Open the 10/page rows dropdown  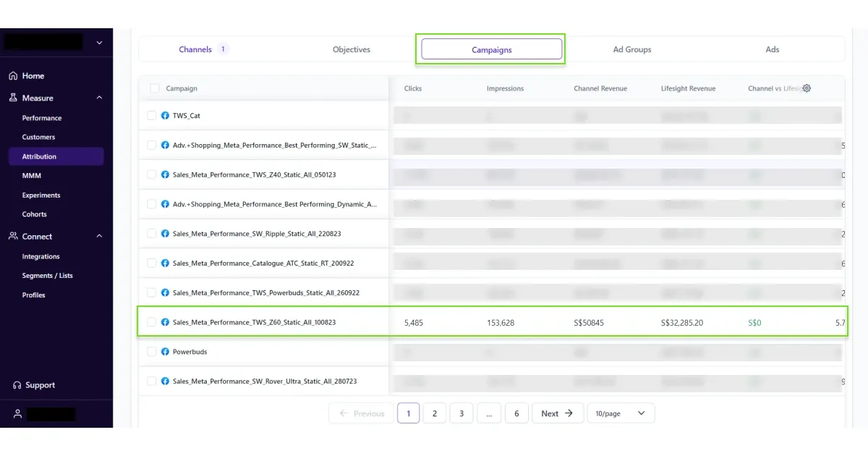pyautogui.click(x=621, y=413)
